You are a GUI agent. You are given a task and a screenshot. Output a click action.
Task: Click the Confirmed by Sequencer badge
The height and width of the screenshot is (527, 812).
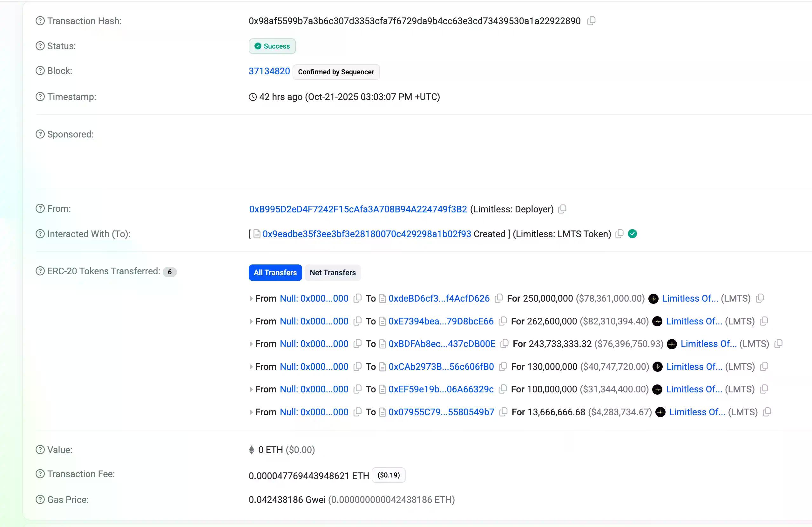pos(336,72)
